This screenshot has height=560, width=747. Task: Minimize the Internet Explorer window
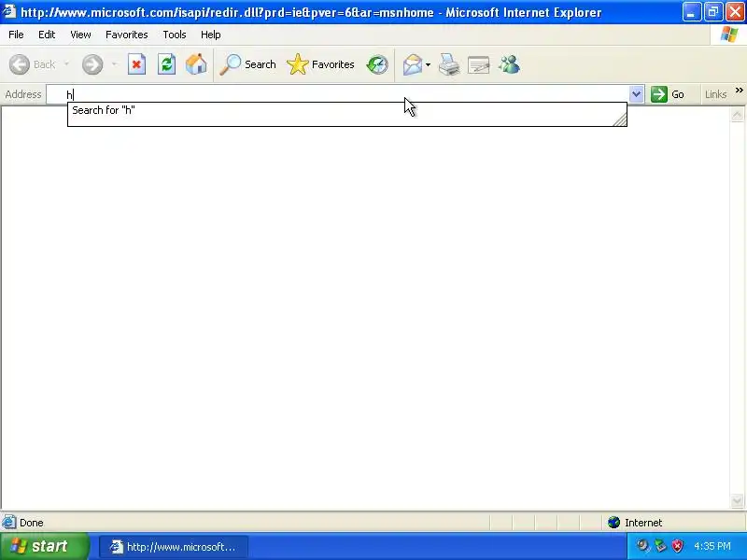[x=691, y=11]
